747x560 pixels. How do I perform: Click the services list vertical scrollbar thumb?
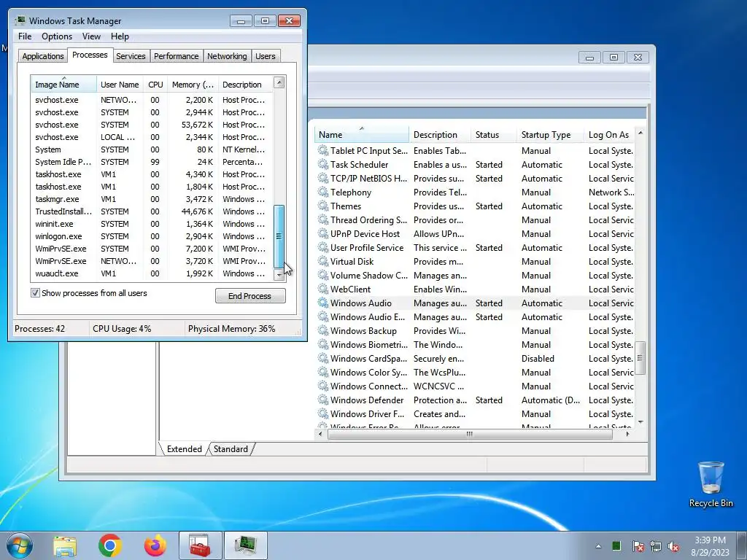coord(640,358)
